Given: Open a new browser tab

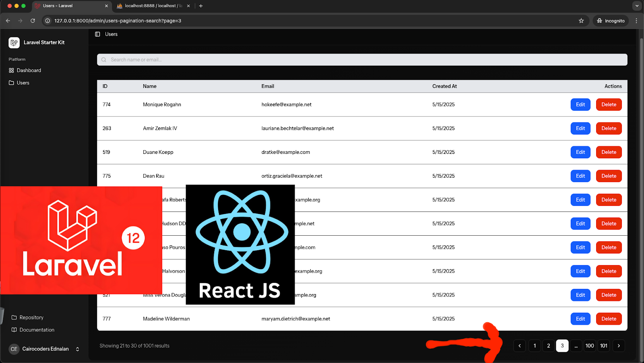Looking at the screenshot, I should pyautogui.click(x=201, y=6).
